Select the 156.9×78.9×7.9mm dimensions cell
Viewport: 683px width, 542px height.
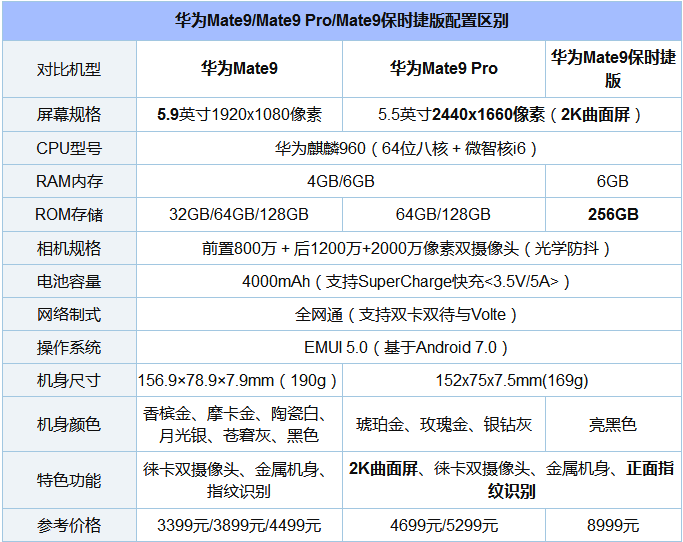pyautogui.click(x=239, y=381)
